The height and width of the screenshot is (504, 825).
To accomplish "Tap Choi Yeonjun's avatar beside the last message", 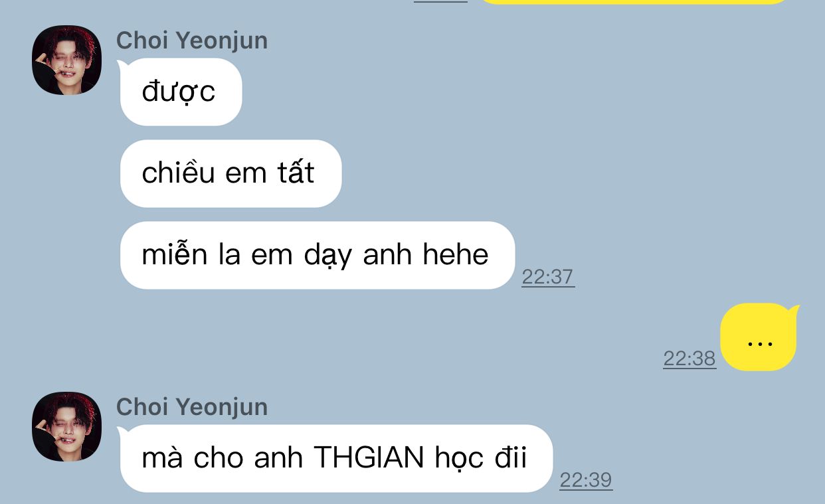I will point(66,426).
